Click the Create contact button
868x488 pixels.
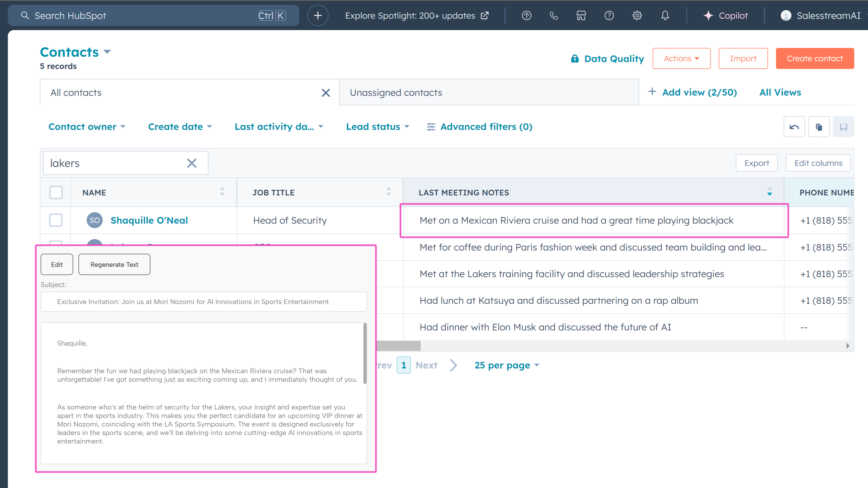click(x=814, y=59)
